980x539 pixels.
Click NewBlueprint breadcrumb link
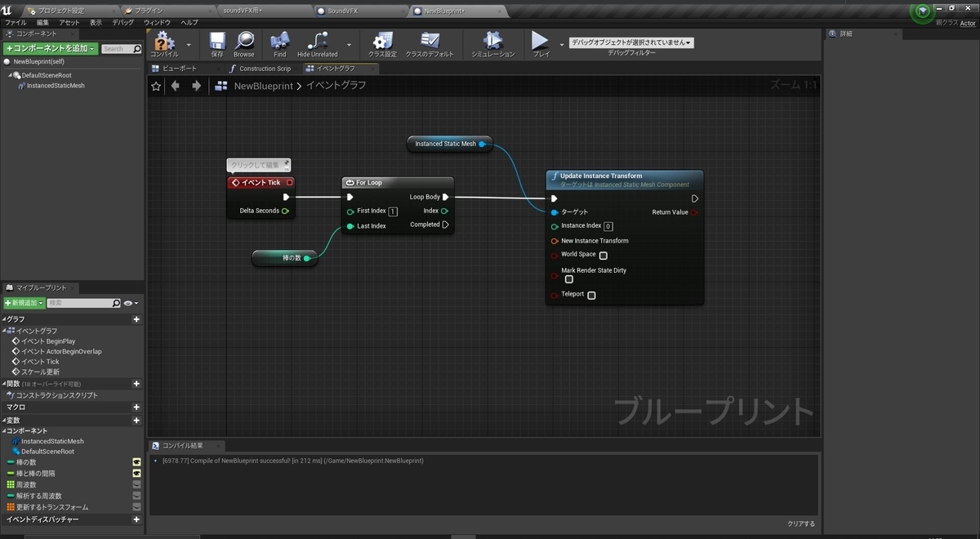coord(265,86)
